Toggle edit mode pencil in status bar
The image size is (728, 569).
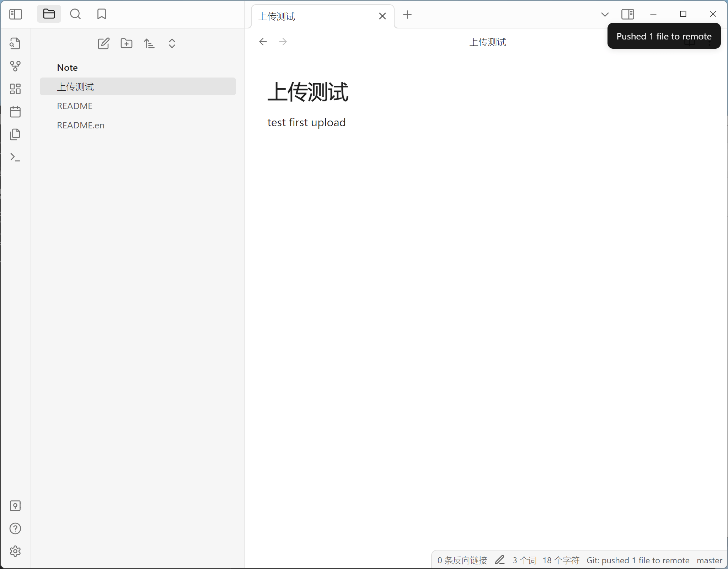pos(499,560)
